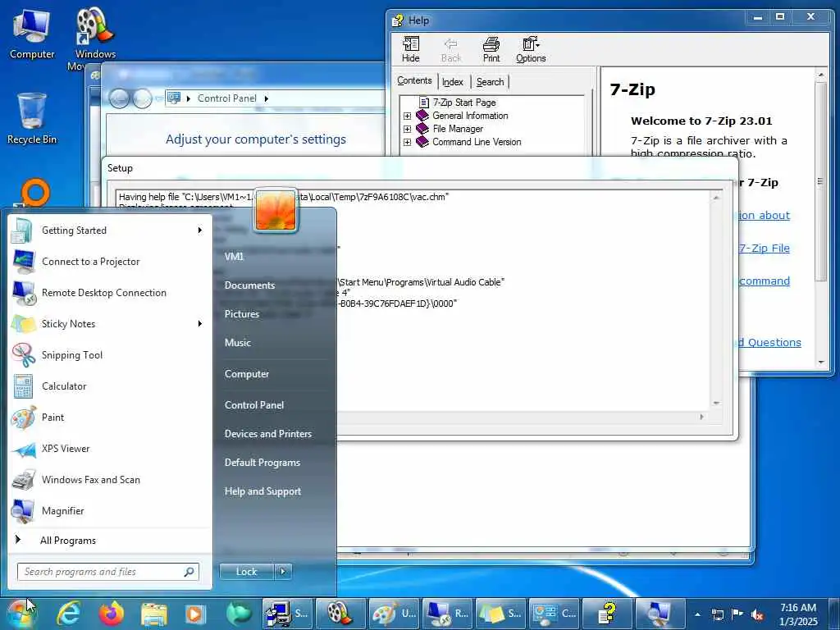This screenshot has height=630, width=840.
Task: Click the network tray icon
Action: [x=717, y=614]
